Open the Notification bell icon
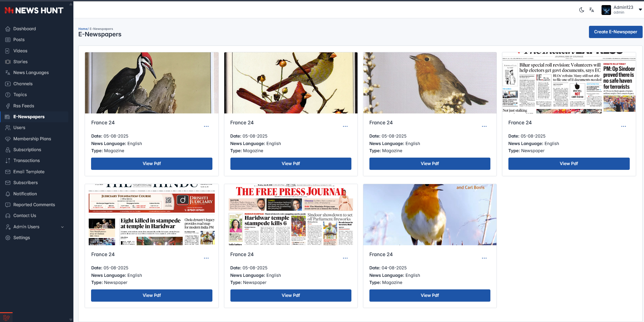Image resolution: width=644 pixels, height=322 pixels. [x=8, y=194]
